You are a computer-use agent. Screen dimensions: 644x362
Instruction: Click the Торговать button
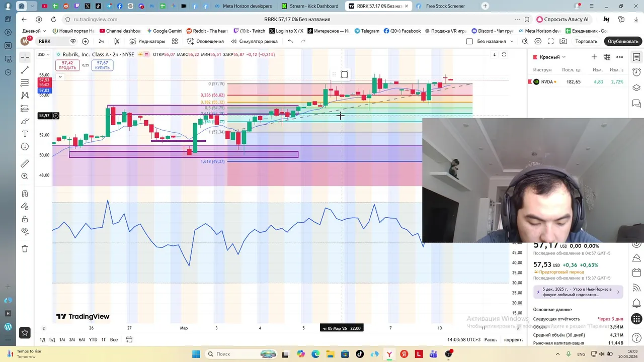point(586,41)
